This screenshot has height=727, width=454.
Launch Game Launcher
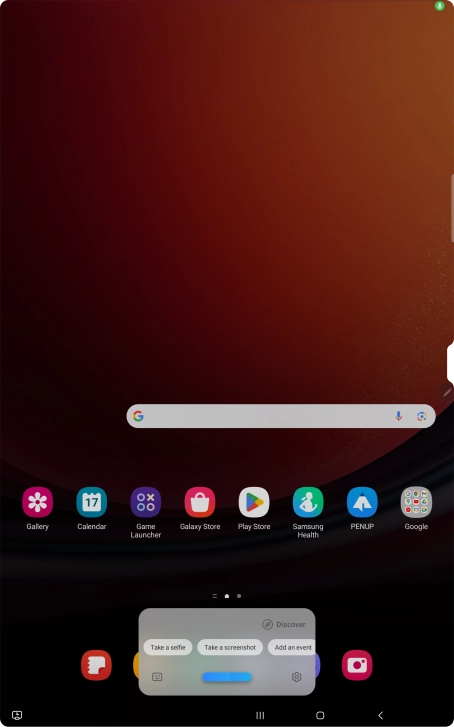tap(146, 502)
